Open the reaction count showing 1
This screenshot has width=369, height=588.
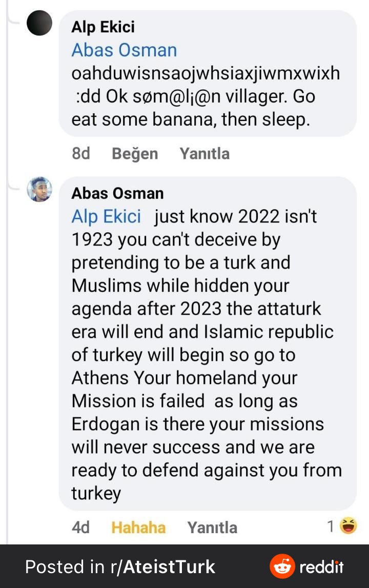point(331,526)
